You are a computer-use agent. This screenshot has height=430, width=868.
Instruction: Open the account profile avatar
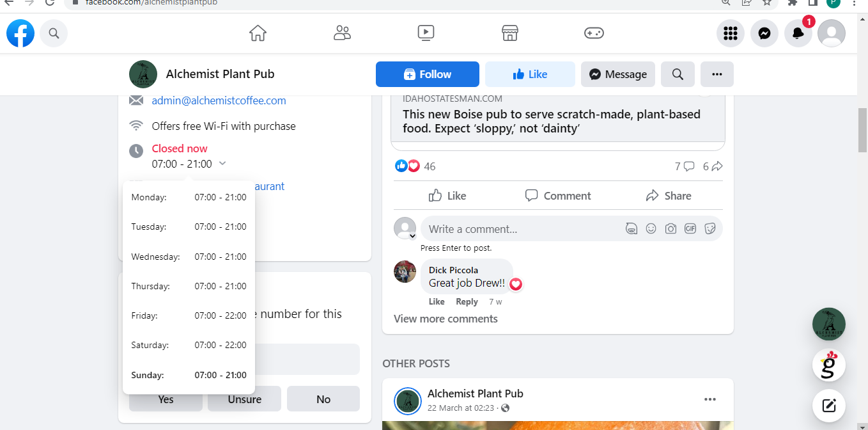tap(832, 33)
